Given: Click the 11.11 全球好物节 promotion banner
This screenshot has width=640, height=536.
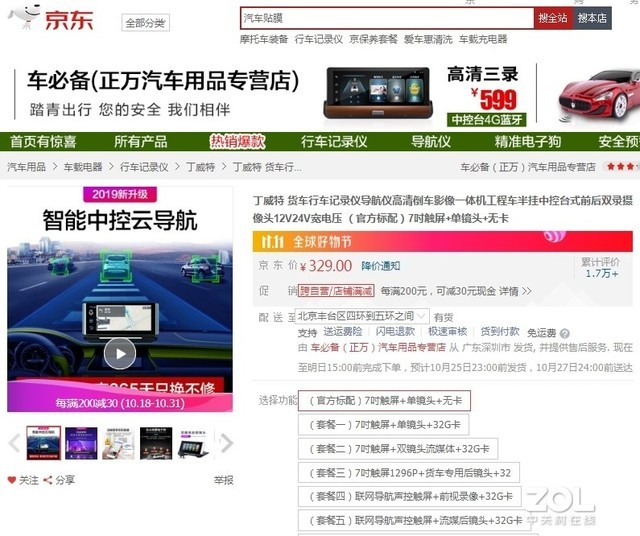Looking at the screenshot, I should (x=442, y=241).
